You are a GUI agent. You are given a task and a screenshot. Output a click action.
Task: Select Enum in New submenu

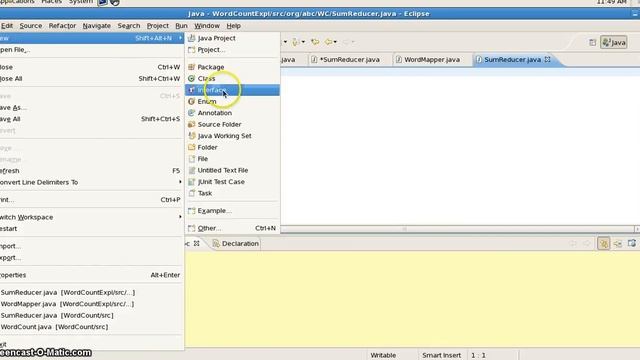click(x=232, y=101)
